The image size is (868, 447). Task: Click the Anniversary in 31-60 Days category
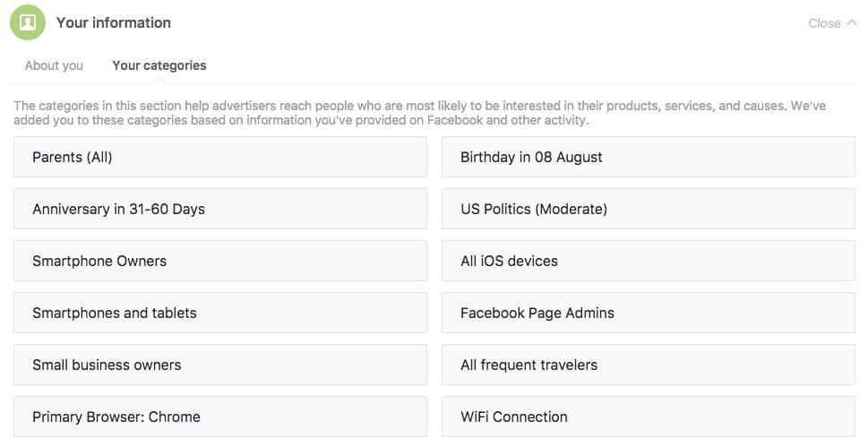[220, 209]
